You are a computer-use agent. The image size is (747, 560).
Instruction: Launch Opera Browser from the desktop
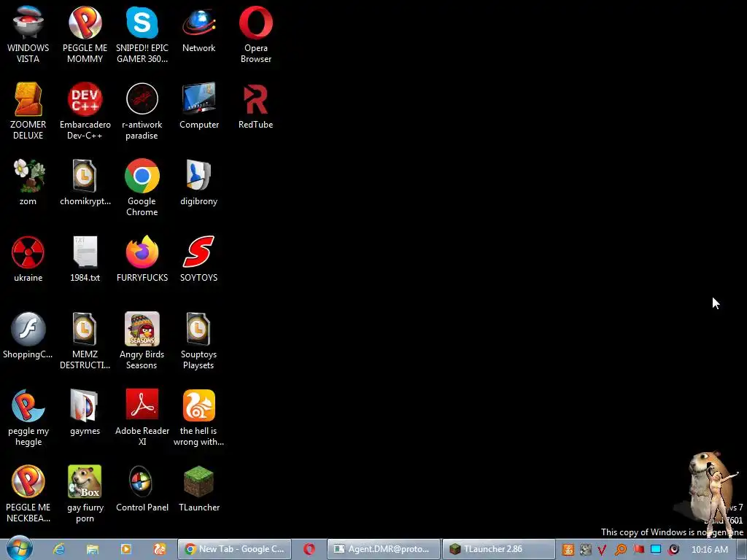256,34
